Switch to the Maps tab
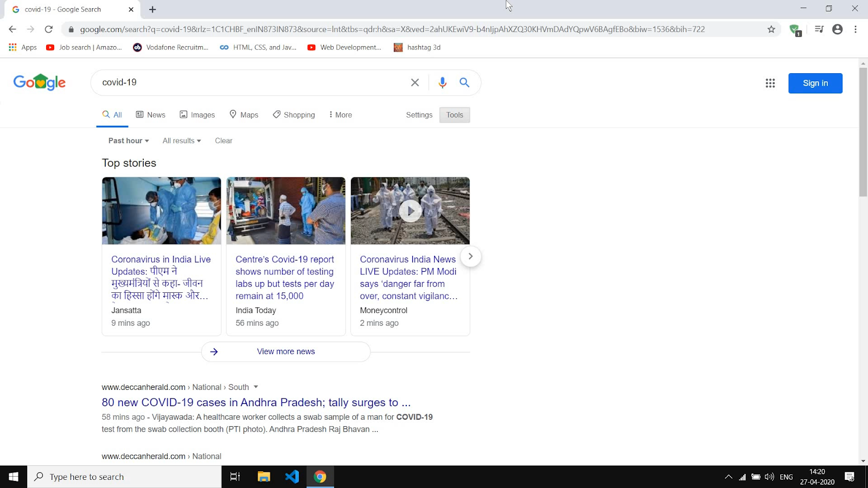This screenshot has height=488, width=868. tap(244, 115)
